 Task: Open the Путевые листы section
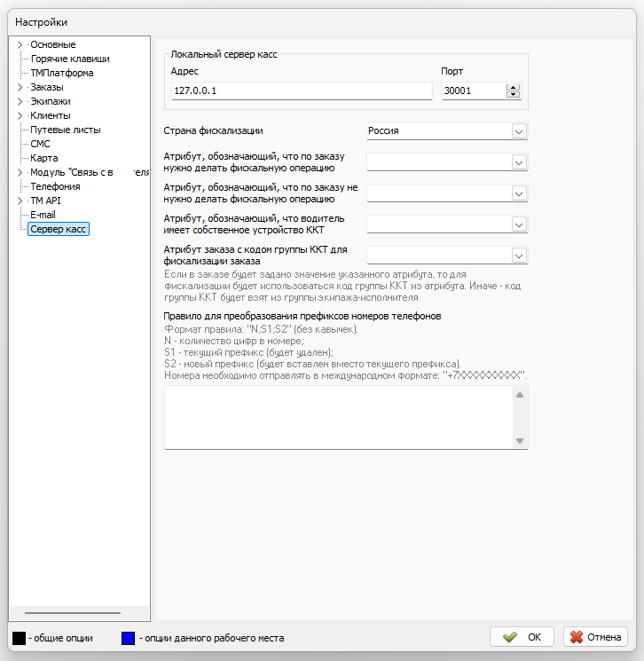[66, 130]
